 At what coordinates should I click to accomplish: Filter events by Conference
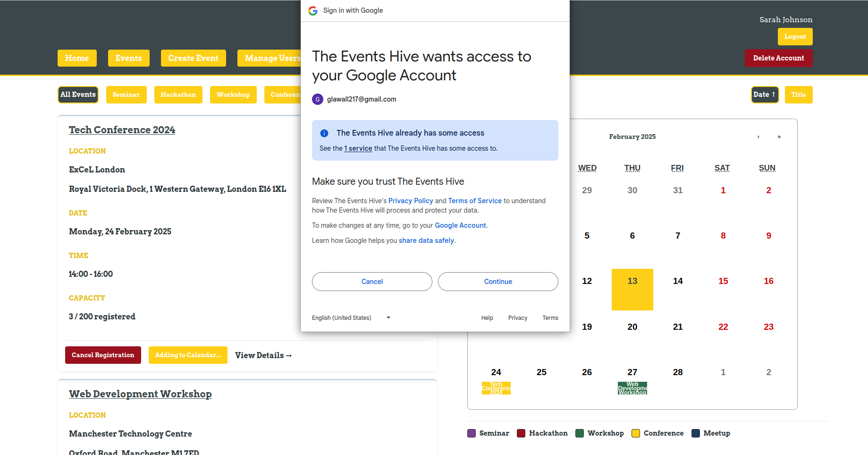point(283,94)
